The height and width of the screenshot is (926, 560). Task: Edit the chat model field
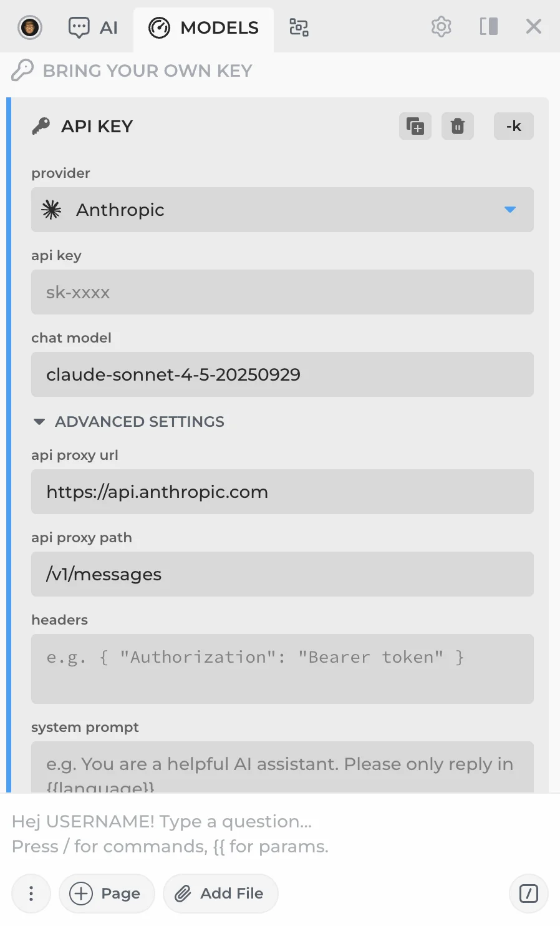[x=282, y=374]
